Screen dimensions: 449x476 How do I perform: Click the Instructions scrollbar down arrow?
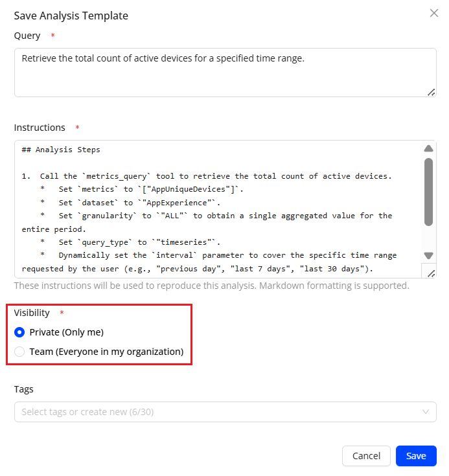428,255
